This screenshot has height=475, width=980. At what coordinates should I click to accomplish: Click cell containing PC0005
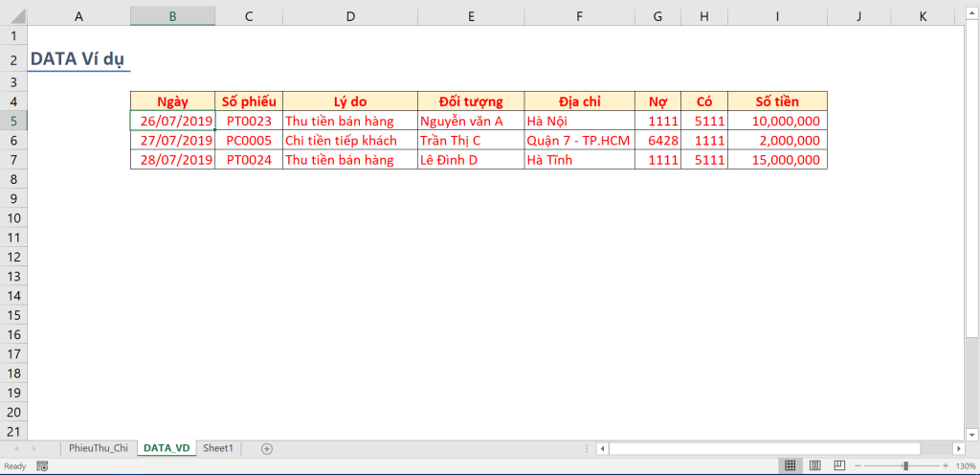(249, 140)
